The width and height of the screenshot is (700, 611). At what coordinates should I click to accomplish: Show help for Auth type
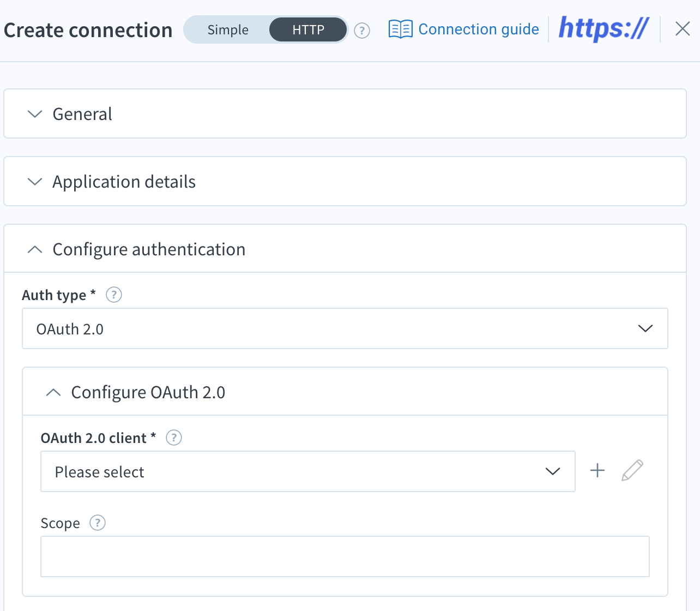click(x=114, y=295)
